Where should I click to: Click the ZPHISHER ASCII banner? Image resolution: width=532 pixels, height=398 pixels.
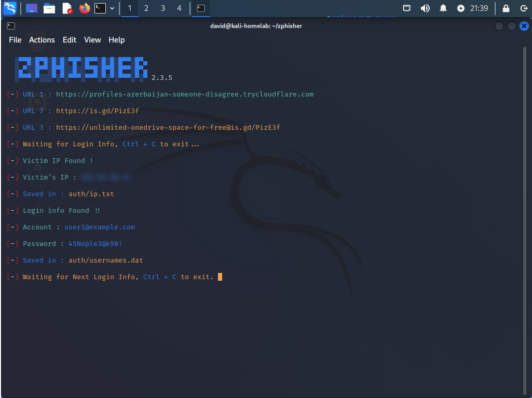click(81, 69)
